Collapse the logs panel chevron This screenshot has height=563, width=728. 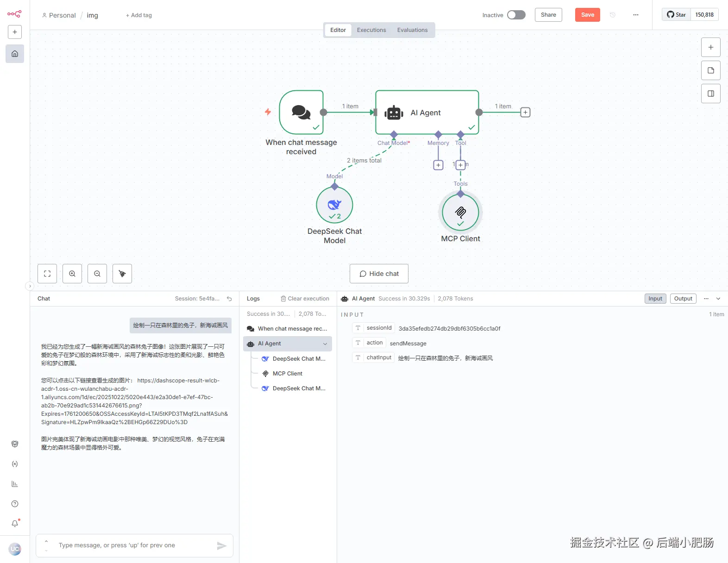pos(718,299)
